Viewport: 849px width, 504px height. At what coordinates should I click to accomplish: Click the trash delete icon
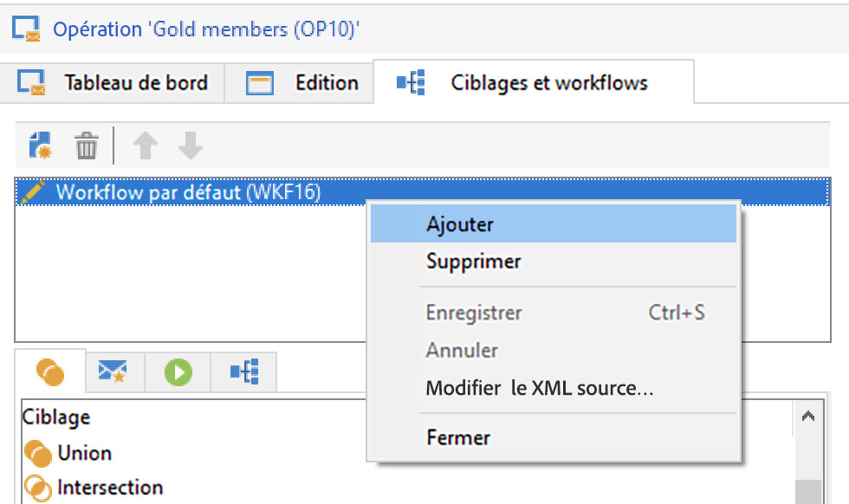click(x=86, y=145)
